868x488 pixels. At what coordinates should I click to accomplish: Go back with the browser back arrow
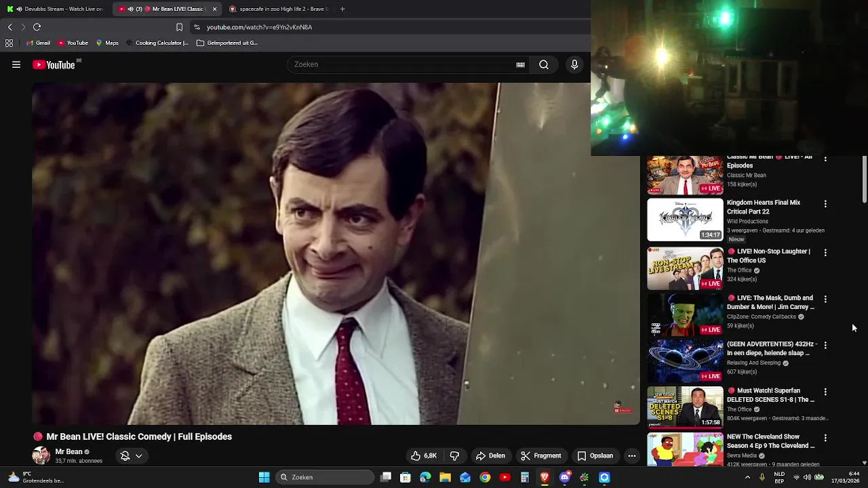(x=9, y=27)
